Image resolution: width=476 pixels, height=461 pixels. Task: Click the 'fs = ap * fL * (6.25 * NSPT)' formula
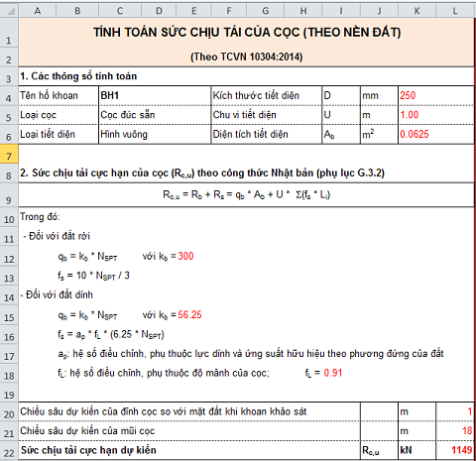[x=111, y=334]
